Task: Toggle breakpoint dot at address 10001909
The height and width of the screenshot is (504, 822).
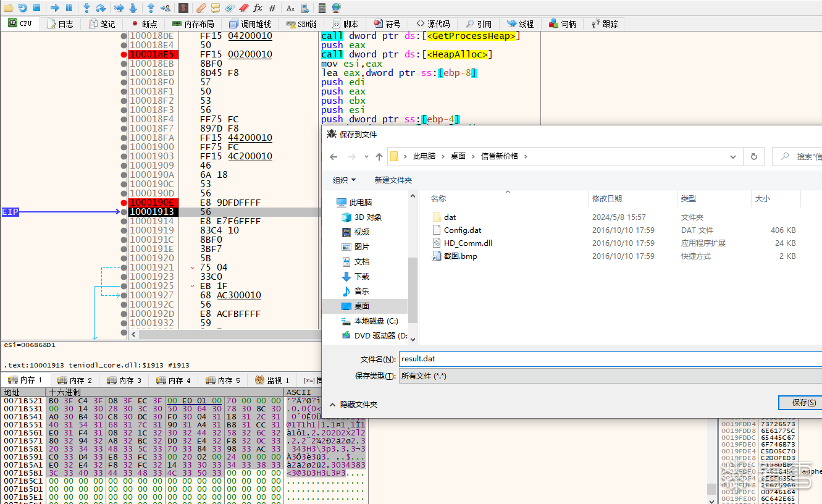Action: click(125, 166)
